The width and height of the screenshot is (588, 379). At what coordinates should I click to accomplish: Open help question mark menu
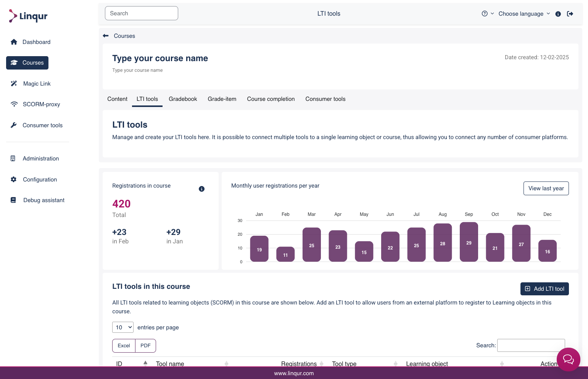[488, 14]
